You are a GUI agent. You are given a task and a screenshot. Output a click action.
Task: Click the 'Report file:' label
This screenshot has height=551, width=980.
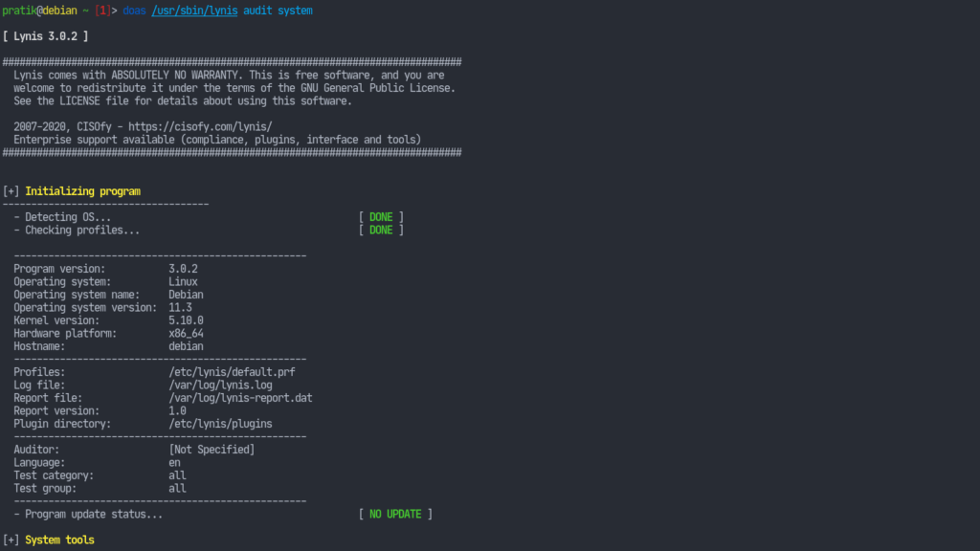point(48,398)
